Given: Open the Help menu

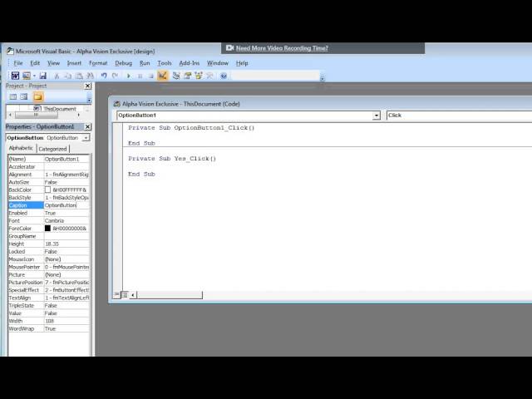Looking at the screenshot, I should tap(242, 63).
